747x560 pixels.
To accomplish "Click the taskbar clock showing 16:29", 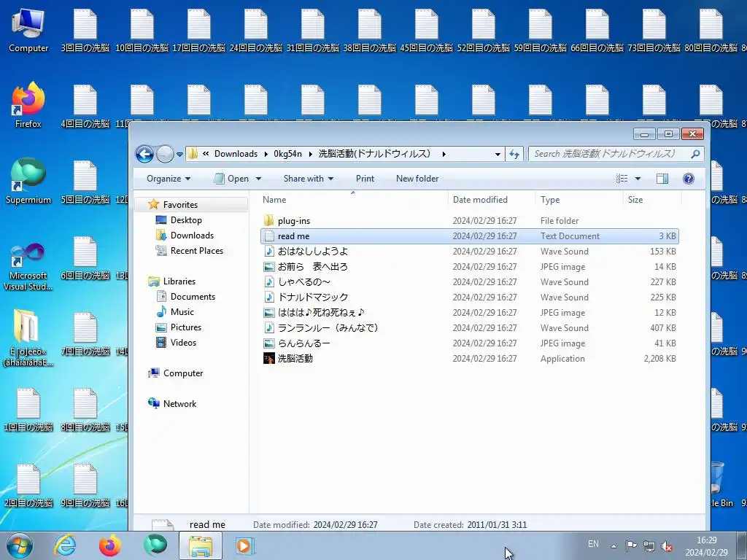I will [706, 546].
